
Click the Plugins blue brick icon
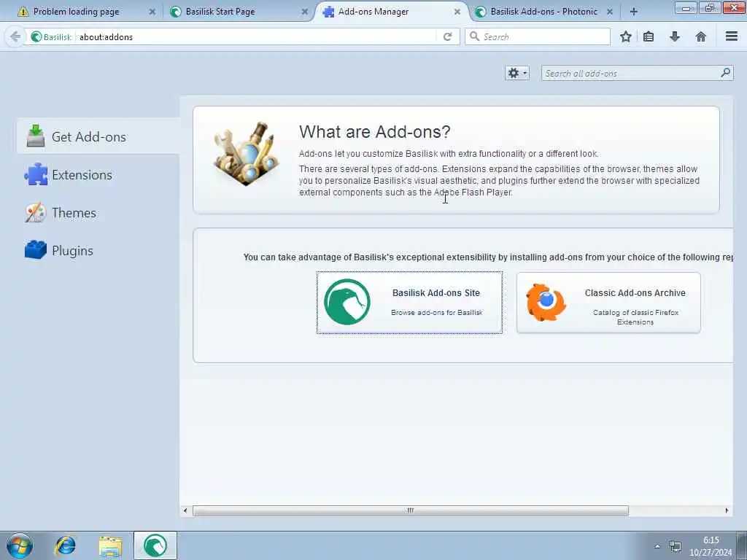36,249
